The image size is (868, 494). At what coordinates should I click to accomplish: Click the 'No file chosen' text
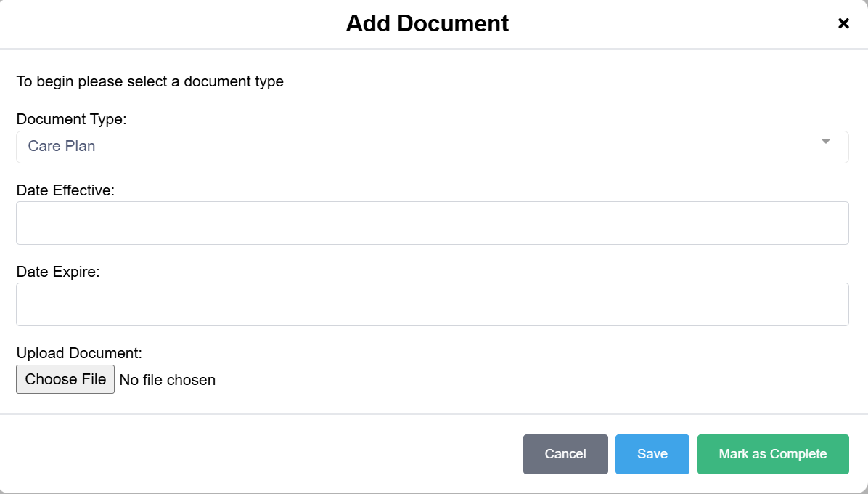click(168, 380)
